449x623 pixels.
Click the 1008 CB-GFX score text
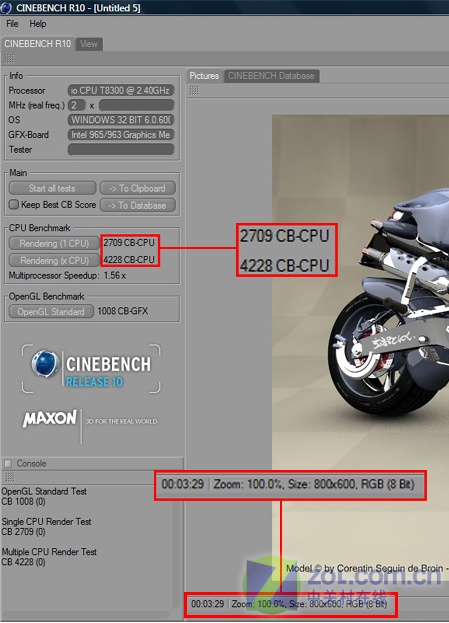(x=123, y=311)
